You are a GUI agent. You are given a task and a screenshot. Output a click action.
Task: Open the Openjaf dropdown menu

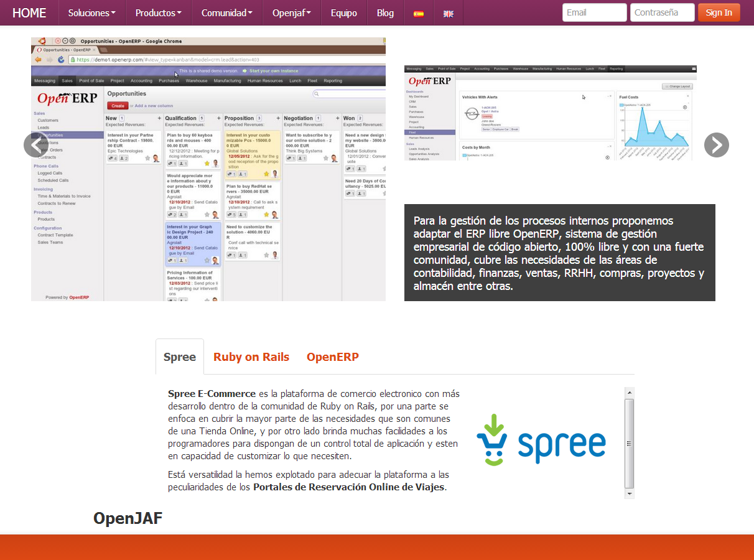click(292, 13)
